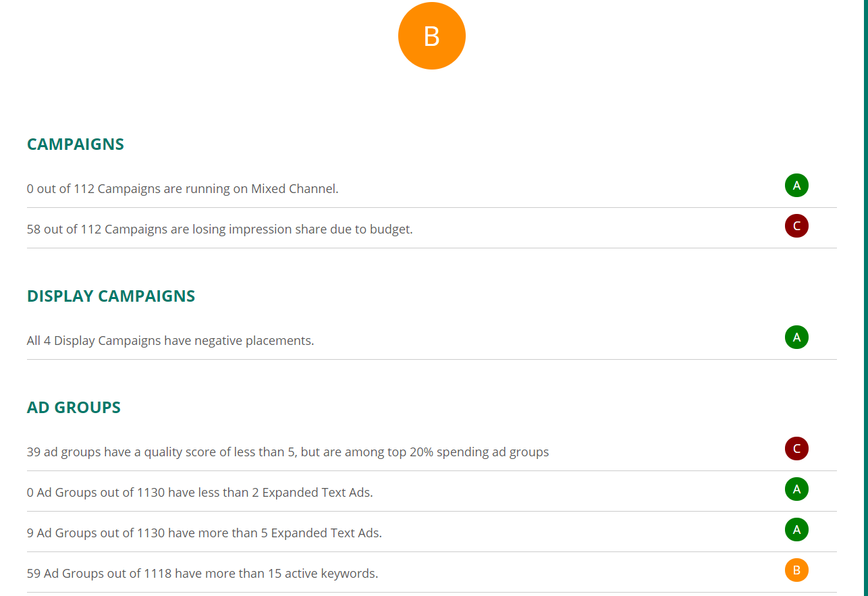Click the orange B badge for 15 active keywords

[796, 570]
